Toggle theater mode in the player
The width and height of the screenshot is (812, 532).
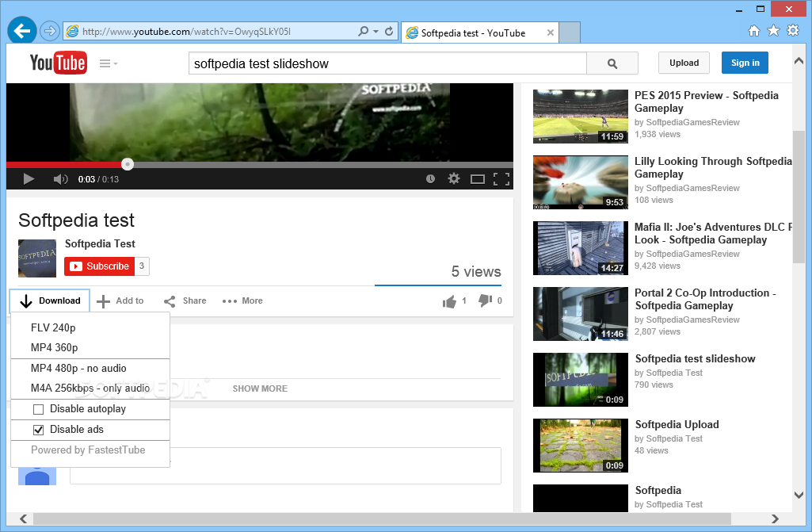click(x=478, y=179)
